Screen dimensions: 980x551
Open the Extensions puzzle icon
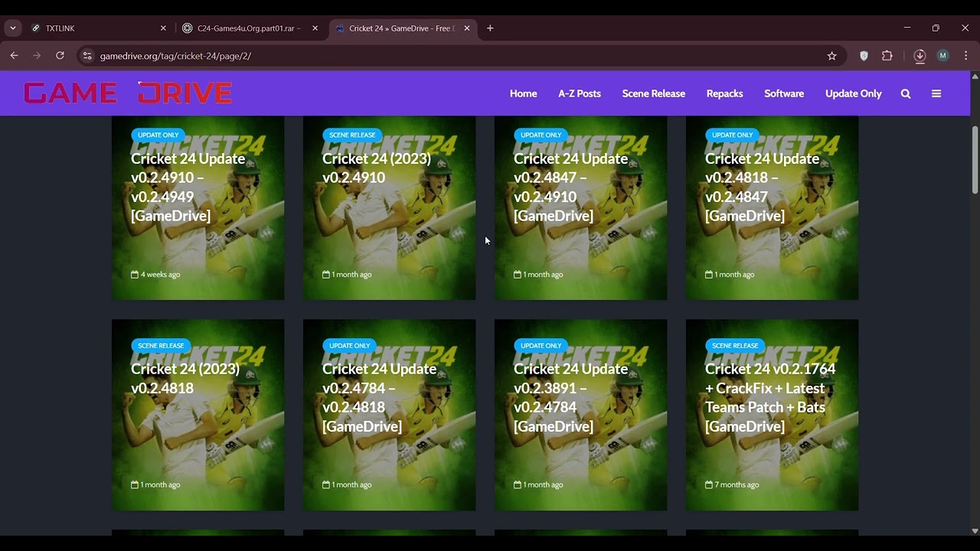pos(887,56)
